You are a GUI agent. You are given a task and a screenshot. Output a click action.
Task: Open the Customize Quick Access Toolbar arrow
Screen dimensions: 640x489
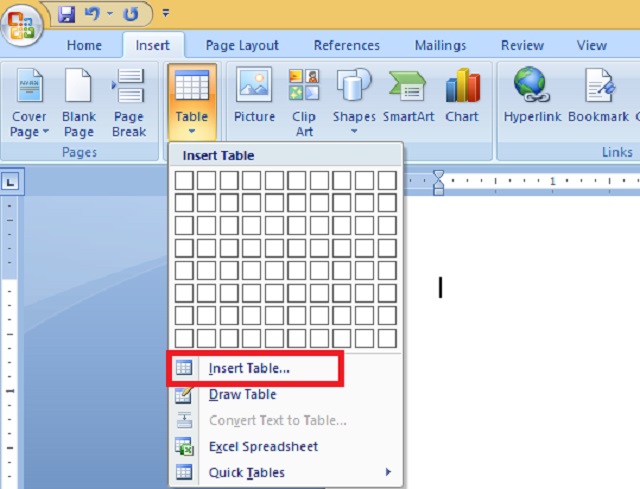click(x=165, y=13)
